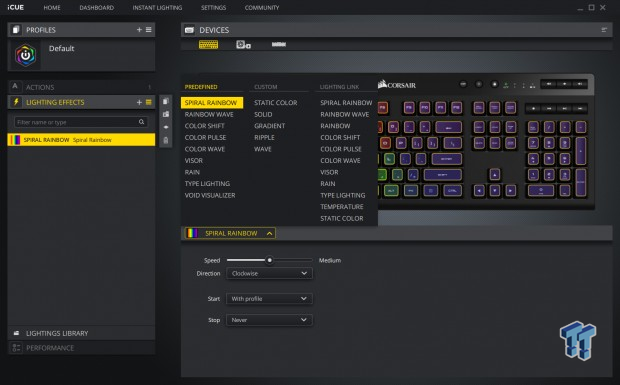Choose predefined Void Visualizer effect
620x385 pixels.
coord(210,195)
